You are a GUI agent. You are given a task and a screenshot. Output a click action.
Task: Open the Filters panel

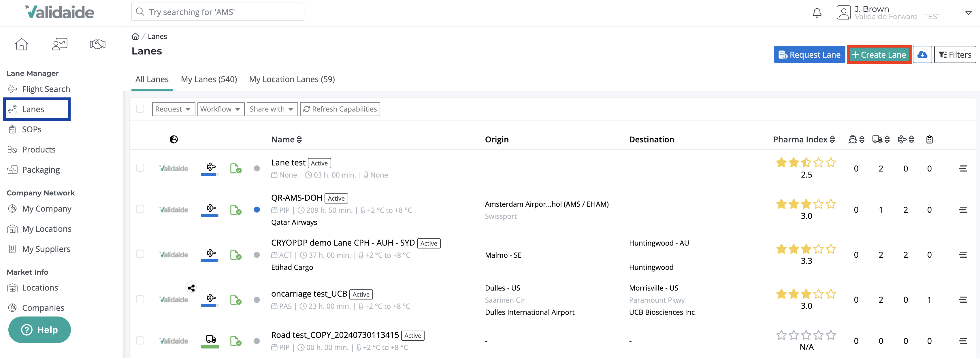tap(955, 55)
